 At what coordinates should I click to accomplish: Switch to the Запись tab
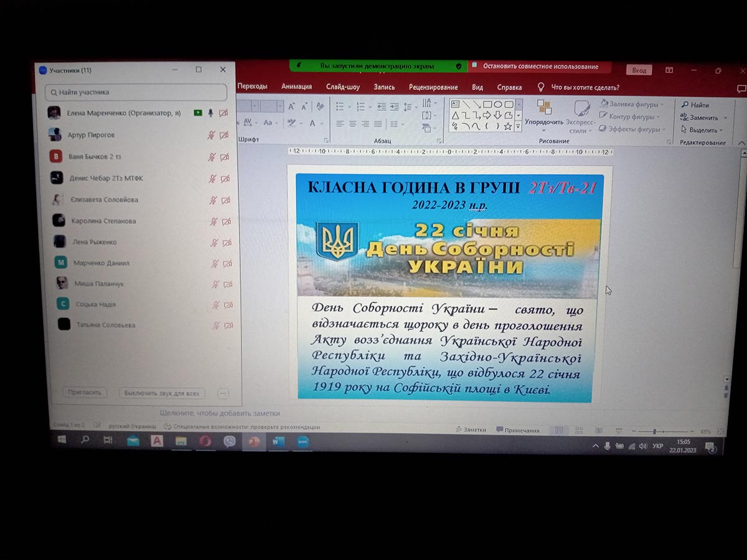point(384,87)
